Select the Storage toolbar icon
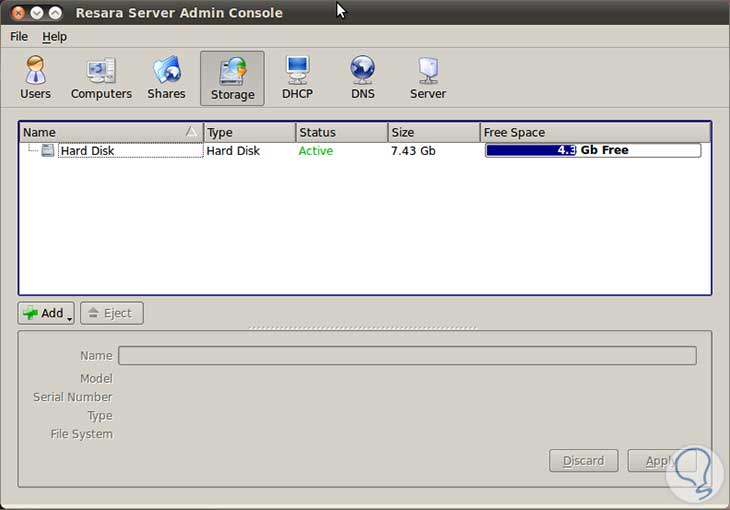Viewport: 730px width, 510px height. pyautogui.click(x=232, y=78)
